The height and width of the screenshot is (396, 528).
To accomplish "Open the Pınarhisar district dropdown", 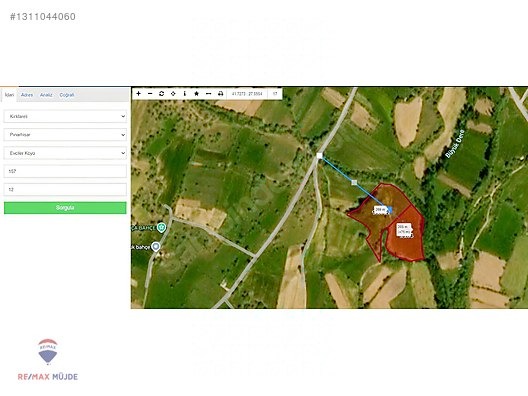I will (x=65, y=135).
